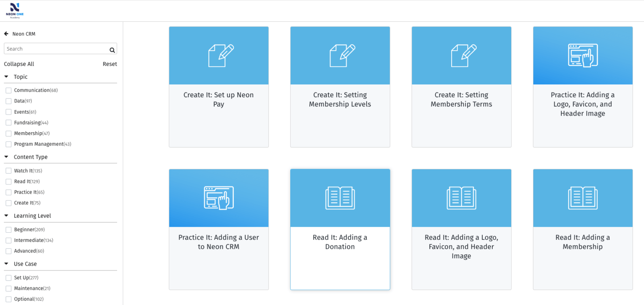The height and width of the screenshot is (305, 644).
Task: Open Create It: Set up Neon Pay title
Action: pyautogui.click(x=219, y=100)
